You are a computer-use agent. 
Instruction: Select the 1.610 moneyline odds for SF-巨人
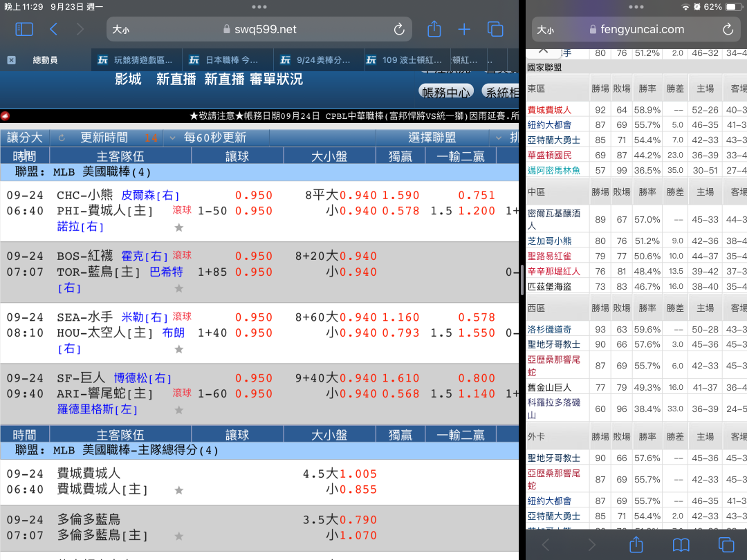[400, 378]
